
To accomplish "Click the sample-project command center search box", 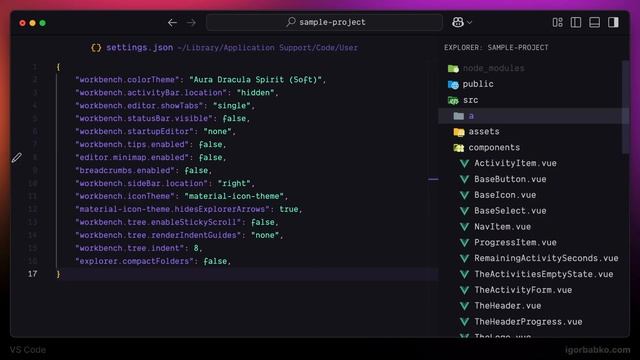I will pyautogui.click(x=324, y=22).
